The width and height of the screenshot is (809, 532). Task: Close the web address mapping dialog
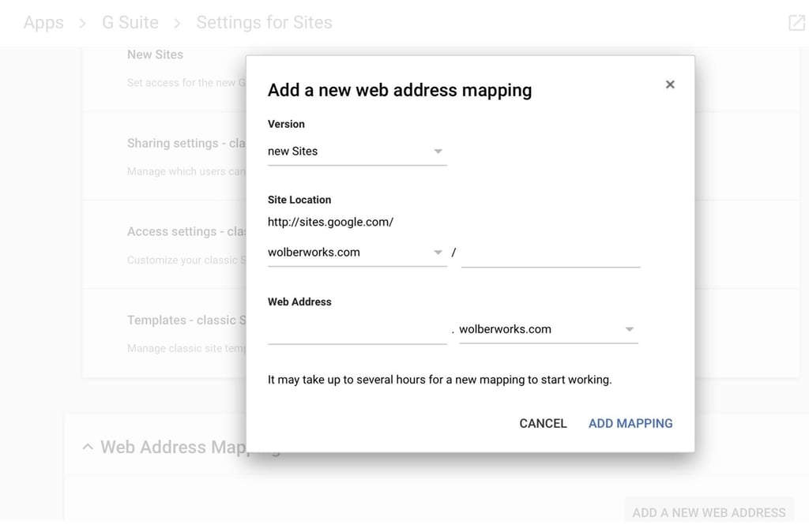(670, 84)
